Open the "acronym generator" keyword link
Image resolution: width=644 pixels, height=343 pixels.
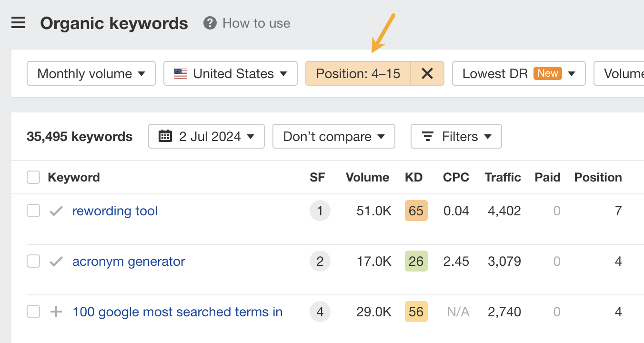pyautogui.click(x=129, y=261)
